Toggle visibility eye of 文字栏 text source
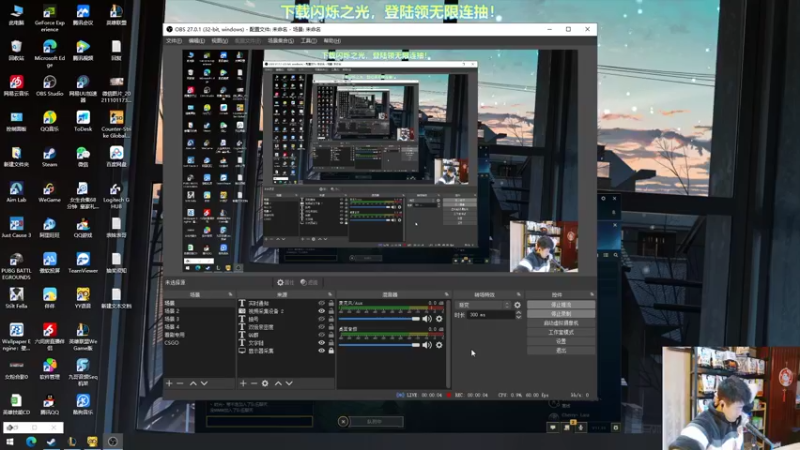The image size is (800, 450). click(x=321, y=342)
